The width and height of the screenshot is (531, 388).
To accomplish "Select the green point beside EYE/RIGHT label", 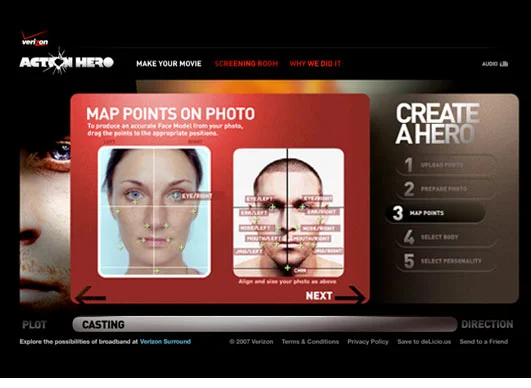I will [175, 196].
